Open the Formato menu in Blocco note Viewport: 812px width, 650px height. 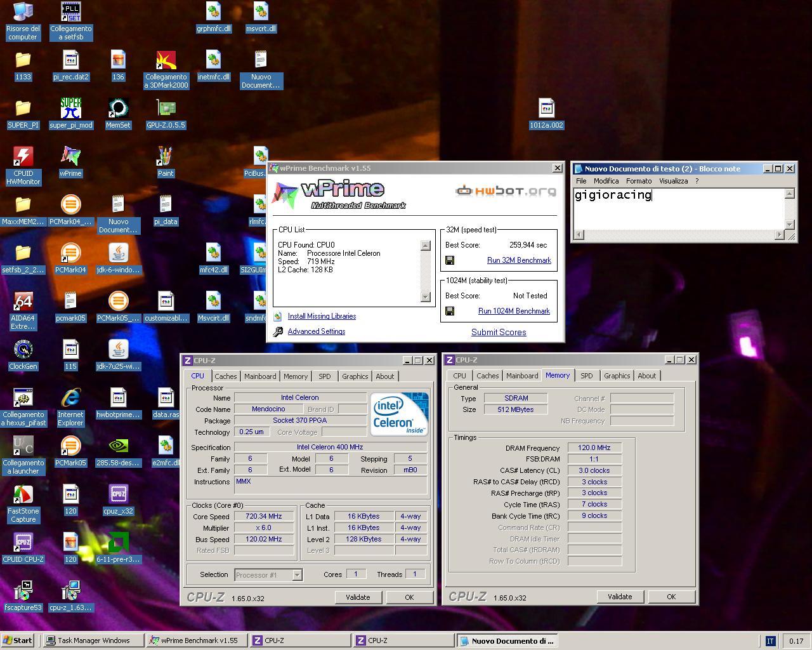[x=639, y=181]
